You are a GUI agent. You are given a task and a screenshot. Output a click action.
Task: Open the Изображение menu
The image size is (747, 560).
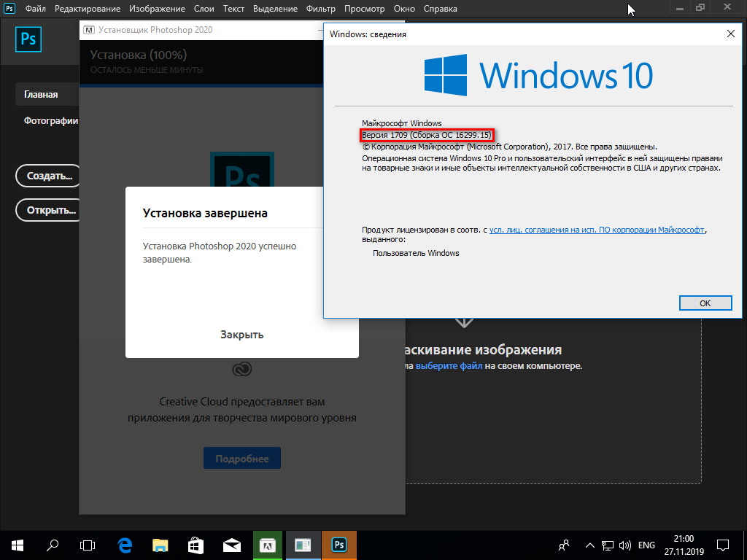(158, 9)
